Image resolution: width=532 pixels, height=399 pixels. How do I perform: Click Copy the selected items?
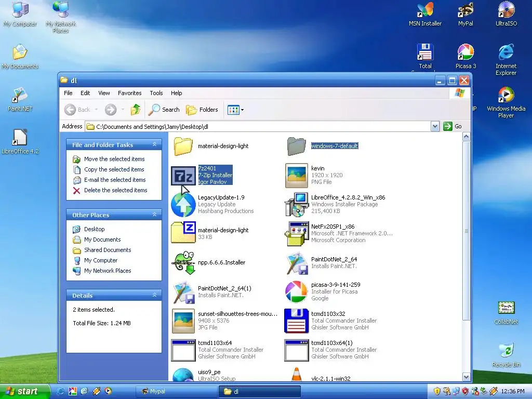coord(114,169)
